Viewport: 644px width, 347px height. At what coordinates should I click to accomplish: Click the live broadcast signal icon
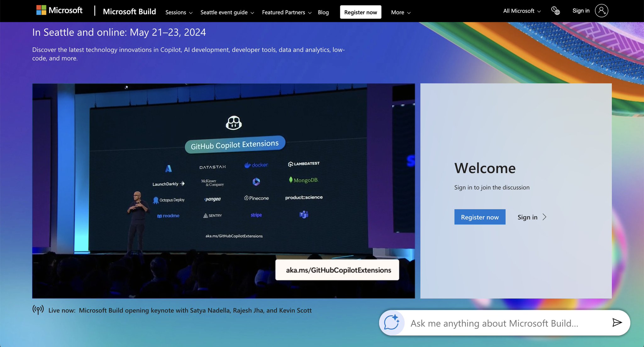[38, 310]
